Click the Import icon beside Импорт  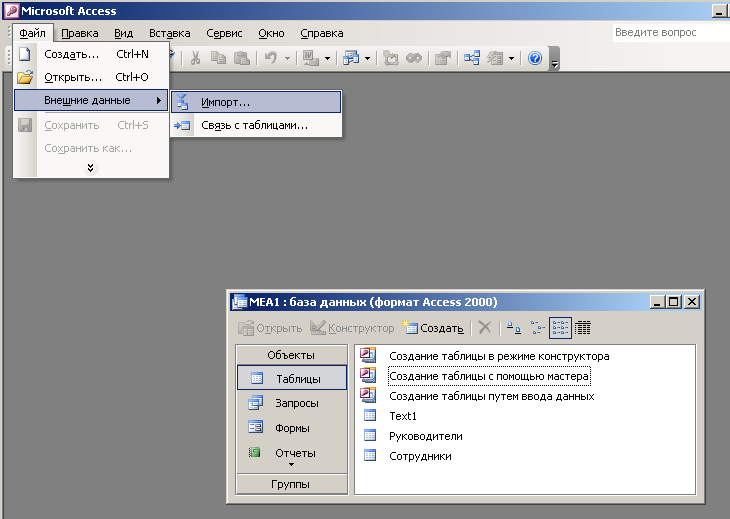(182, 102)
